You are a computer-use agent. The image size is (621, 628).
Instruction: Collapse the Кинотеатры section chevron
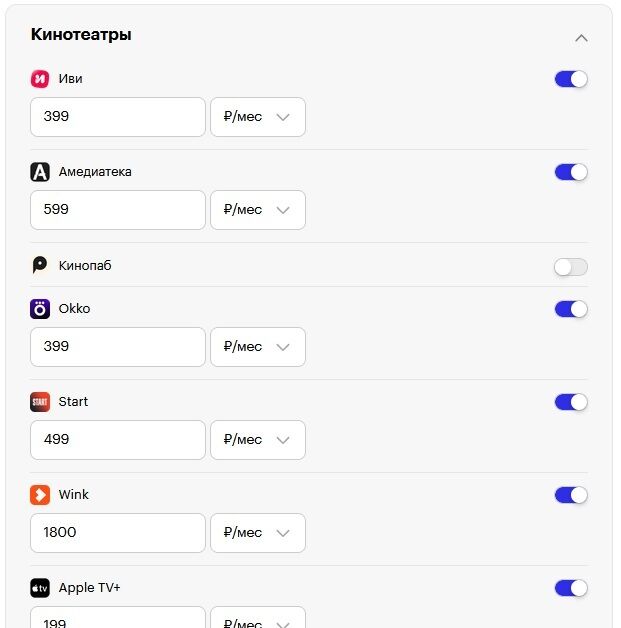[581, 38]
